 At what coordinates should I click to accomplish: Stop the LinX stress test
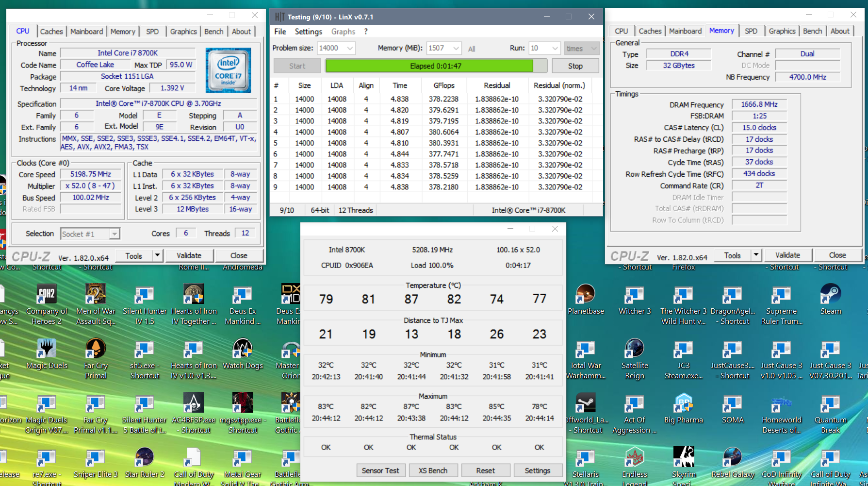575,66
